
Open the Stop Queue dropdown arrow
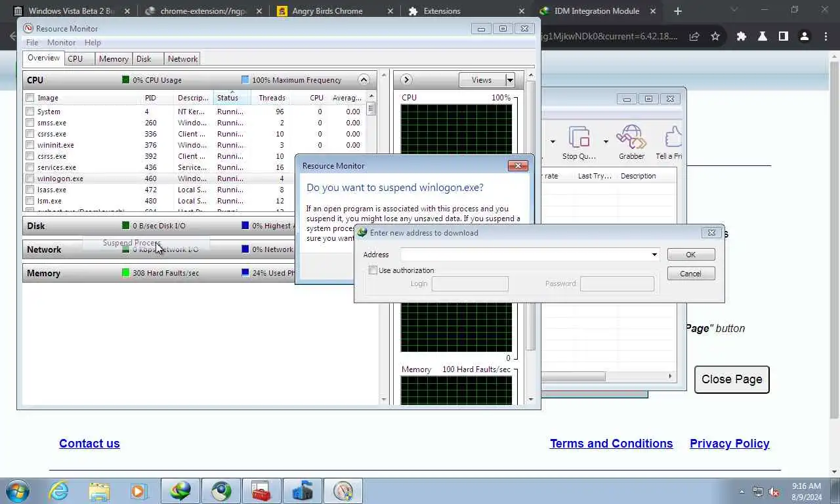[606, 141]
